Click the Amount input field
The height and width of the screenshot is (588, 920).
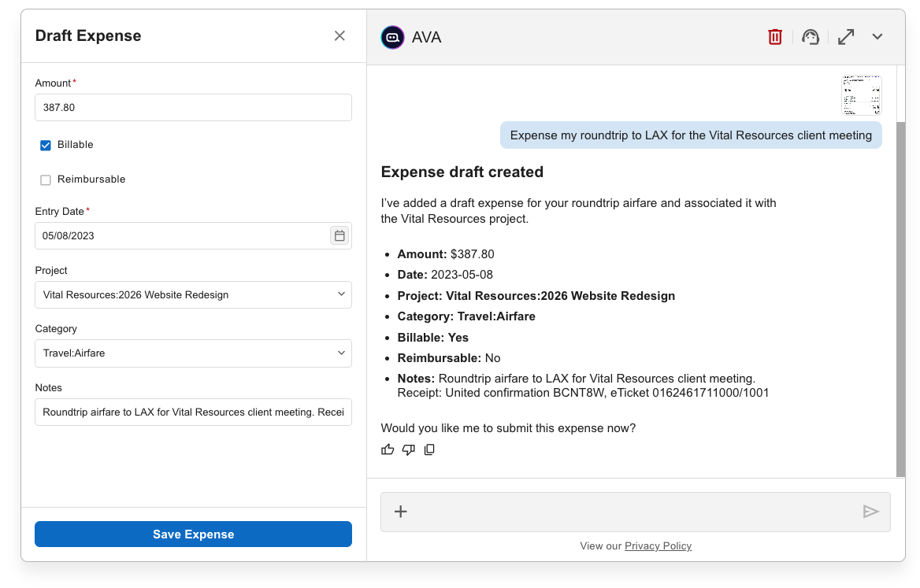click(193, 108)
